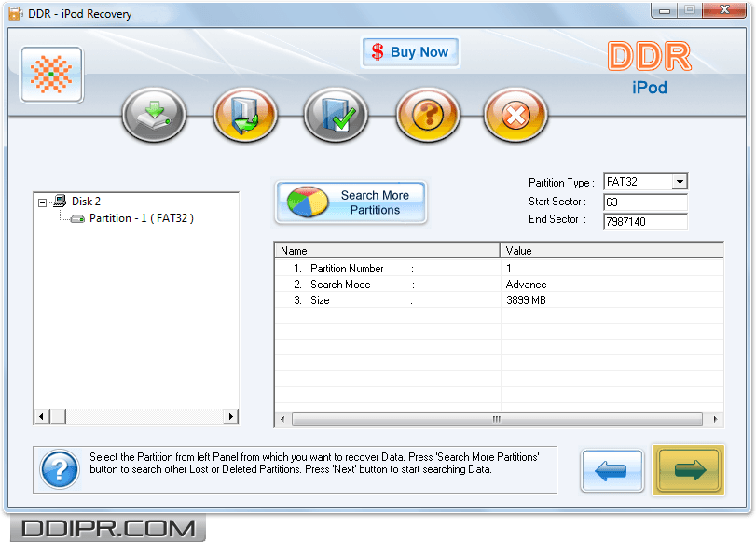This screenshot has width=756, height=542.
Task: Click the book with checkmark icon
Action: (337, 115)
